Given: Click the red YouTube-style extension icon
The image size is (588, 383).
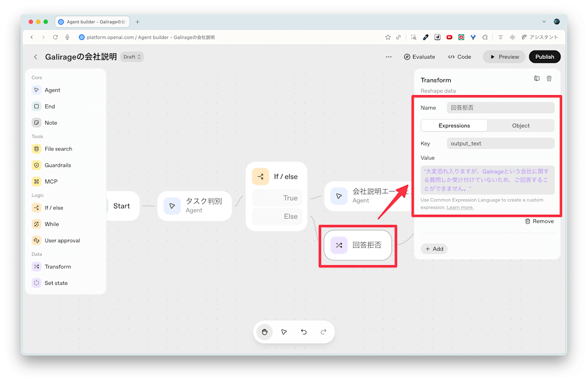Looking at the screenshot, I should (449, 37).
